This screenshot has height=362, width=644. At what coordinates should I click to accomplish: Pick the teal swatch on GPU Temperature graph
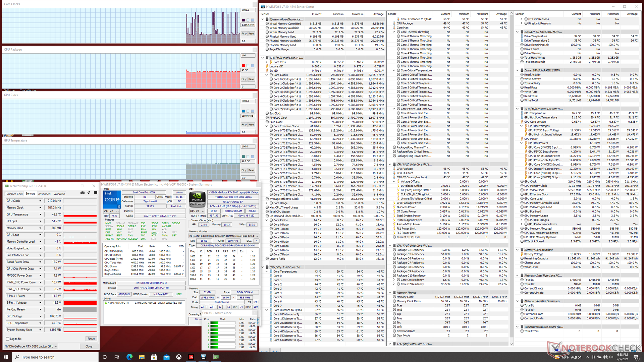coord(244,157)
